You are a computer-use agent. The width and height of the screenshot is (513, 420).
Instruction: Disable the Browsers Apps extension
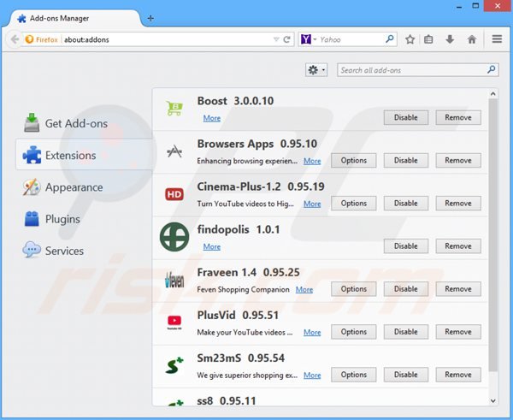pyautogui.click(x=405, y=161)
